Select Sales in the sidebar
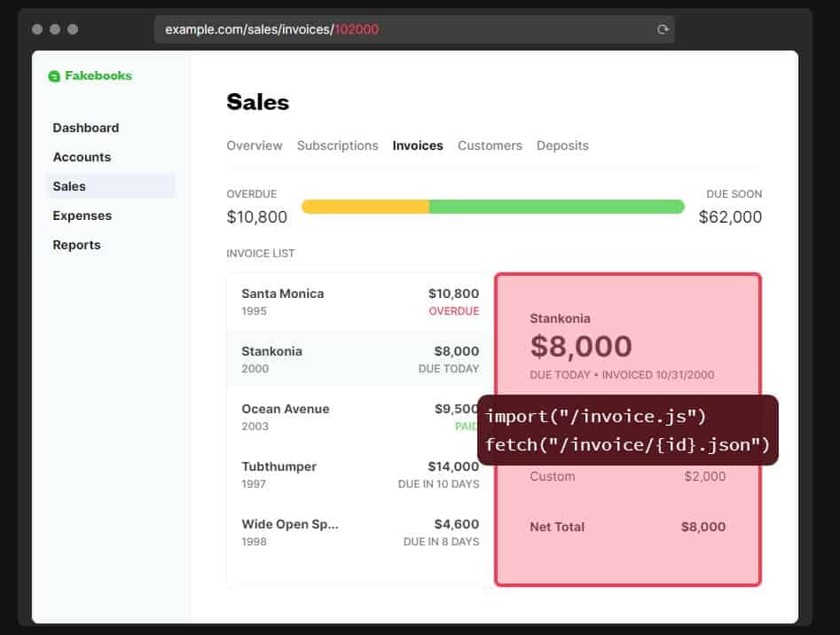Image resolution: width=840 pixels, height=635 pixels. (x=110, y=185)
